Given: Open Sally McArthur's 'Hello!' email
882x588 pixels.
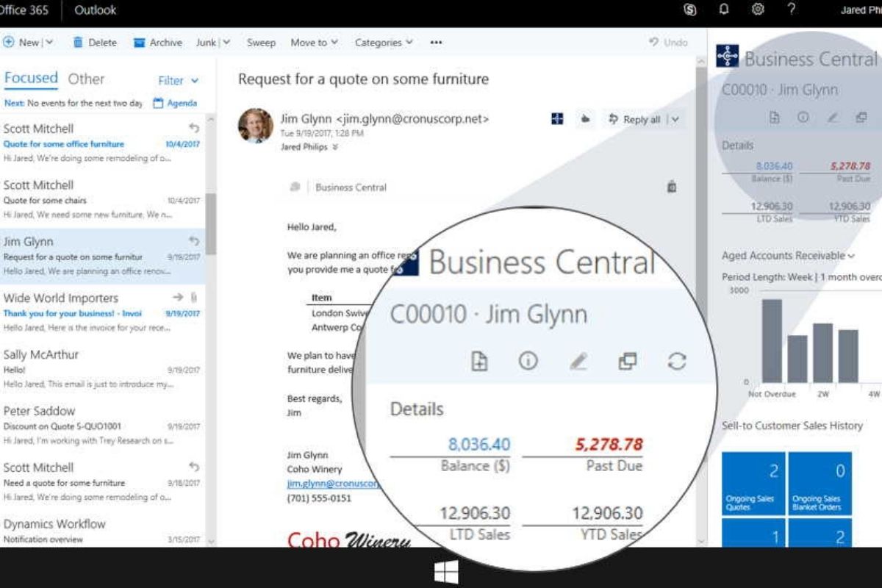Looking at the screenshot, I should (x=102, y=369).
